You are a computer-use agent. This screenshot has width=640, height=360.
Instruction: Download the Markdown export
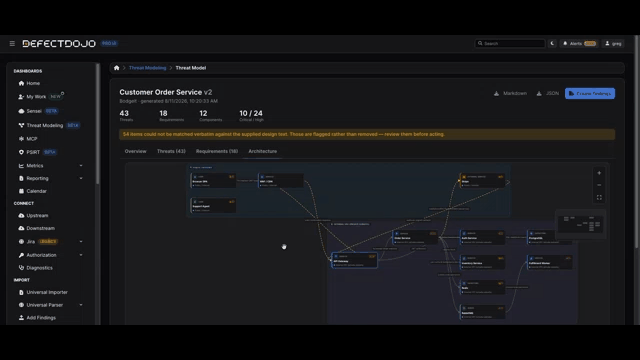point(510,93)
